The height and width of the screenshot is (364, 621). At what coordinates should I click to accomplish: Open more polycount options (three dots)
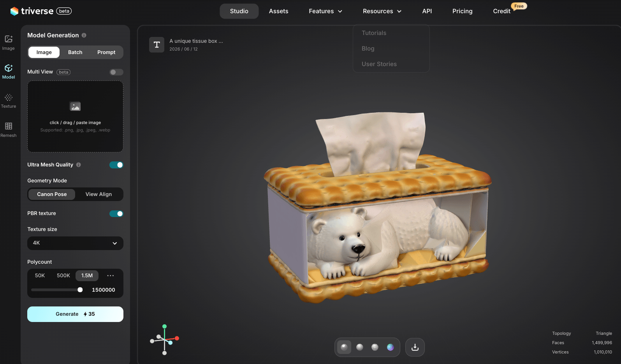coord(111,276)
